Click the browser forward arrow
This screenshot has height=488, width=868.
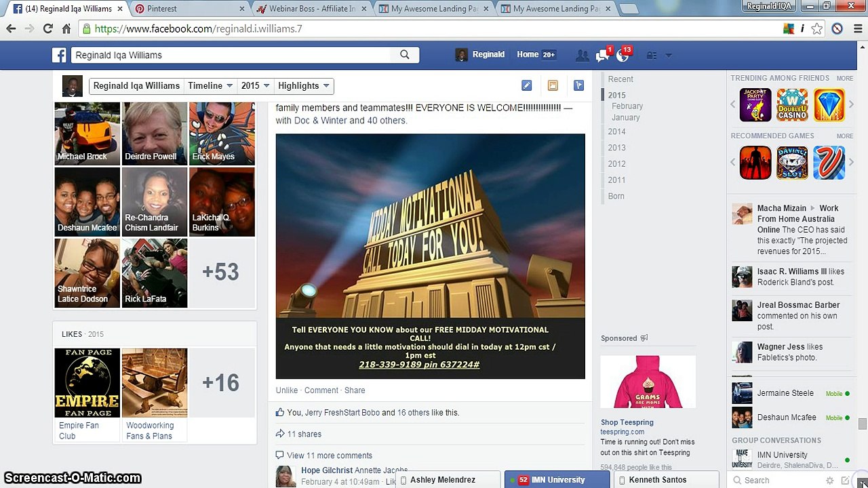tap(29, 28)
